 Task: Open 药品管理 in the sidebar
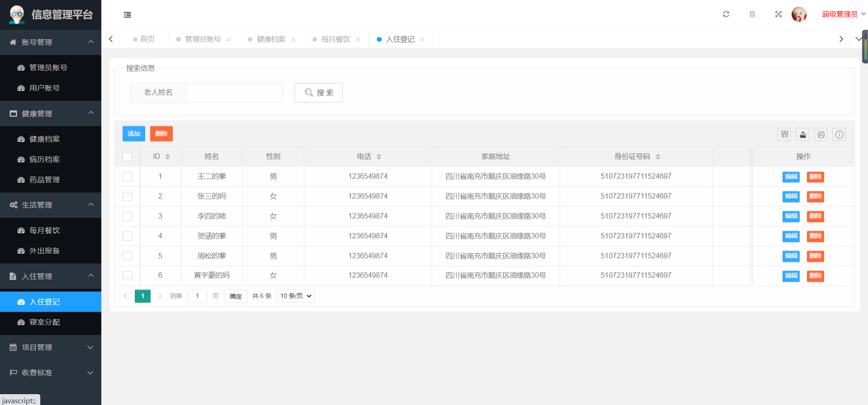point(51,179)
